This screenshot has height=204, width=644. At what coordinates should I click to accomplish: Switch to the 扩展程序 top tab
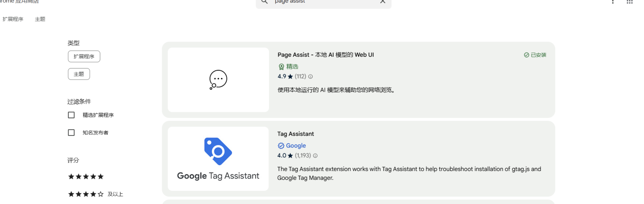click(13, 19)
